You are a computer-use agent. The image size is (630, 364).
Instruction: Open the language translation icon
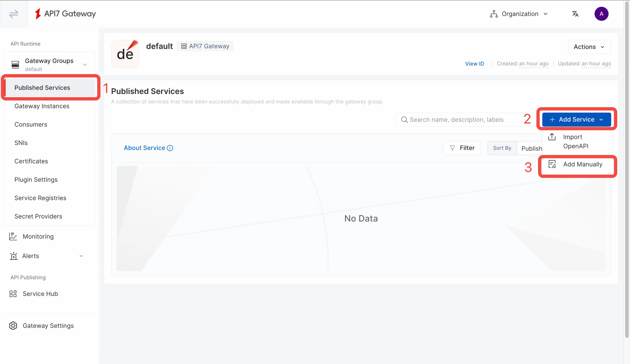(x=575, y=14)
